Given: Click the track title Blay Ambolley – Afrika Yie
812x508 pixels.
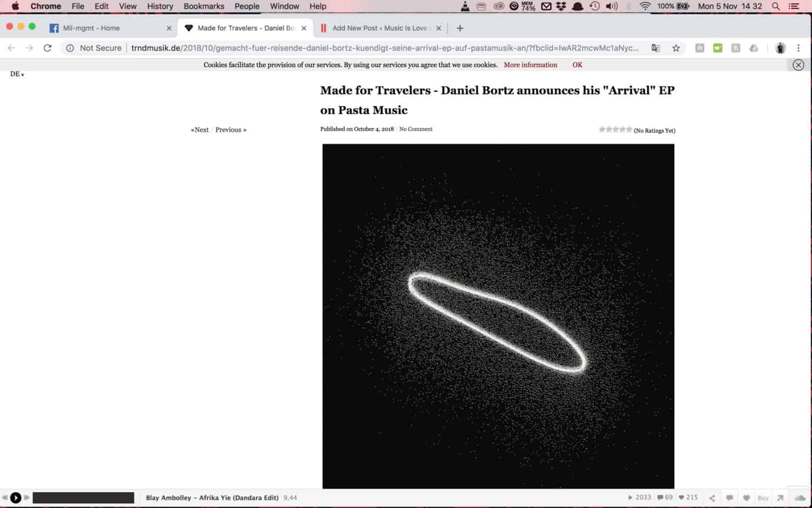Looking at the screenshot, I should (212, 498).
